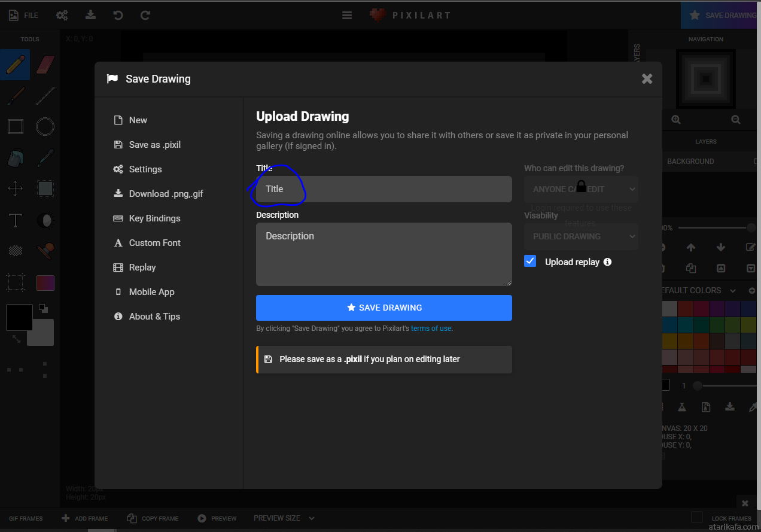Open Key Bindings section

pos(147,218)
